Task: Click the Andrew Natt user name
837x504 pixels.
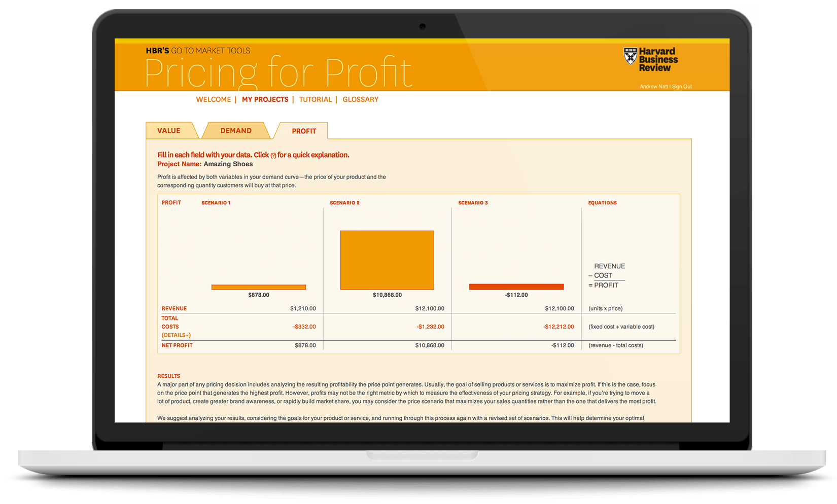Action: (654, 87)
